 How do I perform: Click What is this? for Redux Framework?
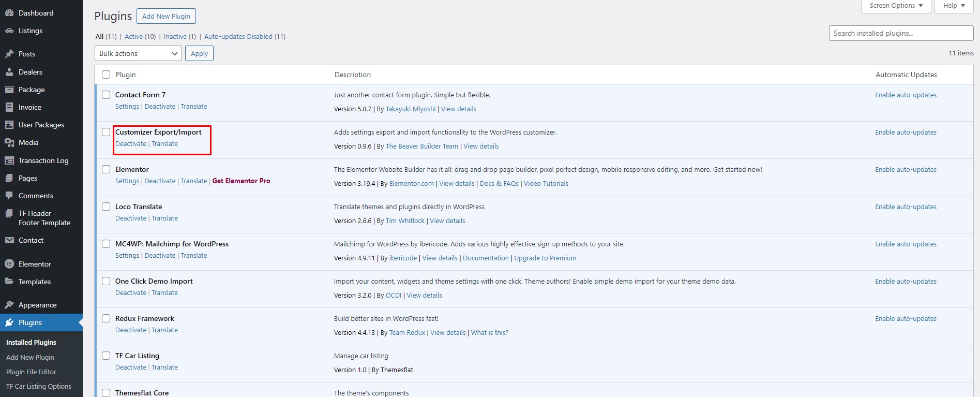pos(490,332)
